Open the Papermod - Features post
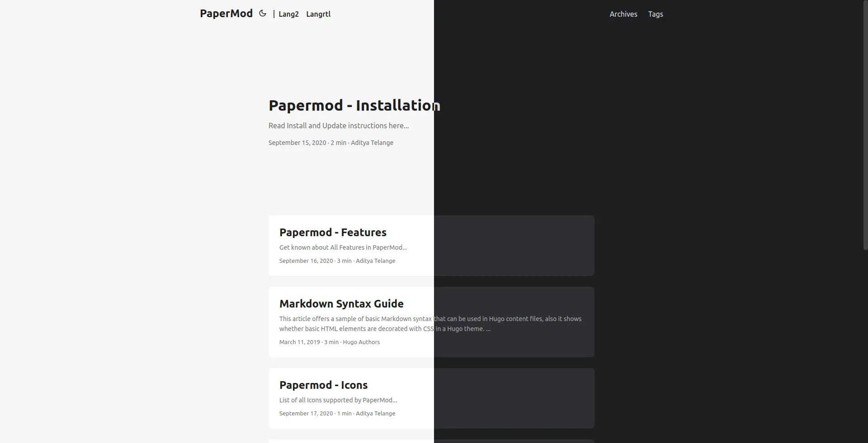868x443 pixels. point(333,232)
